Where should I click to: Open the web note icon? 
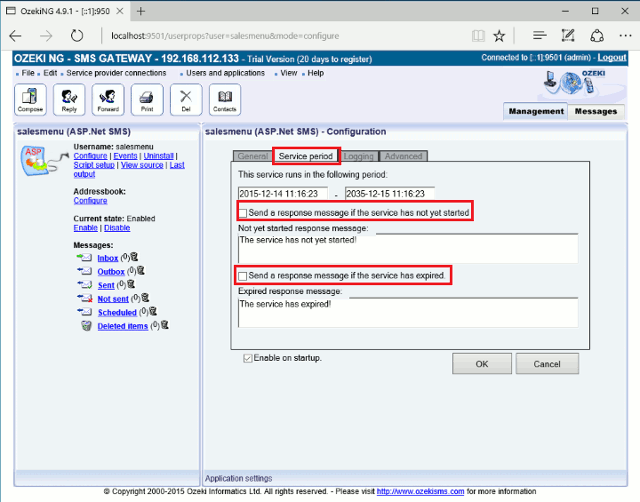pyautogui.click(x=568, y=36)
